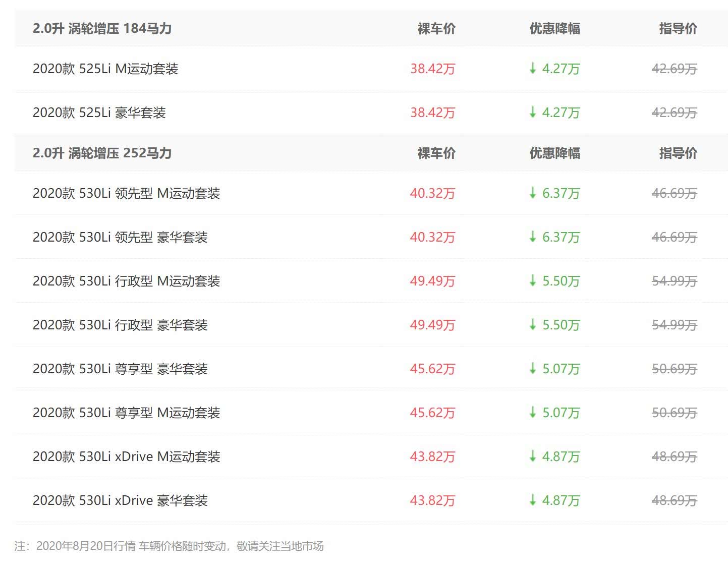Image resolution: width=728 pixels, height=573 pixels.
Task: Click '裸车价' header in the 184马力 section
Action: pyautogui.click(x=436, y=28)
